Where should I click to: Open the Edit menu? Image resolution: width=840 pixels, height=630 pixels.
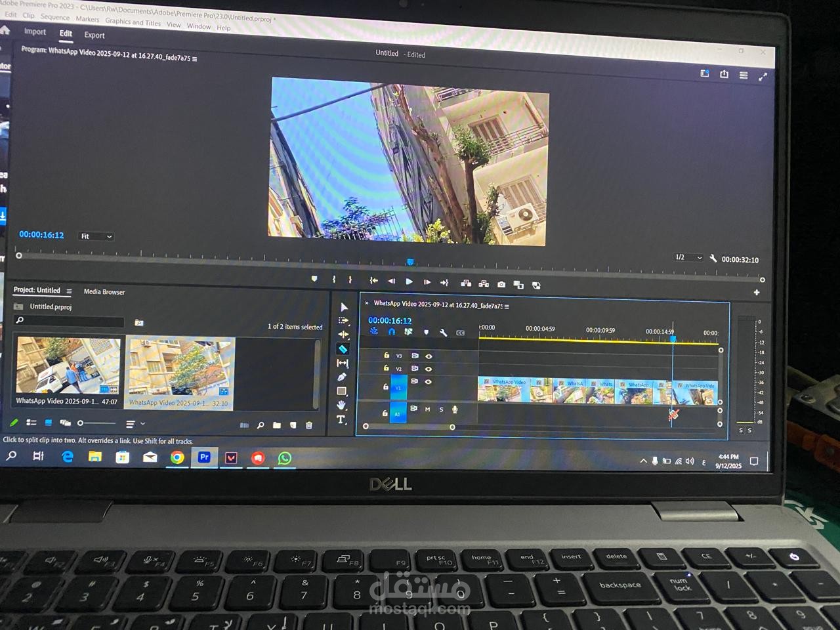(10, 14)
